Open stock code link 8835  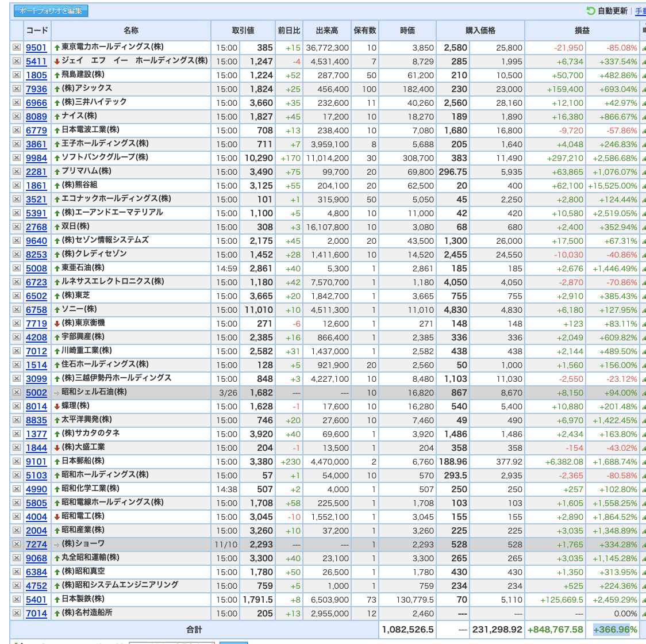click(36, 420)
